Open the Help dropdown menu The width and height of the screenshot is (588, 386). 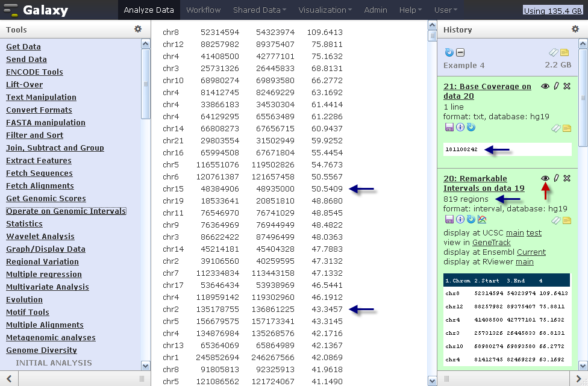[410, 10]
